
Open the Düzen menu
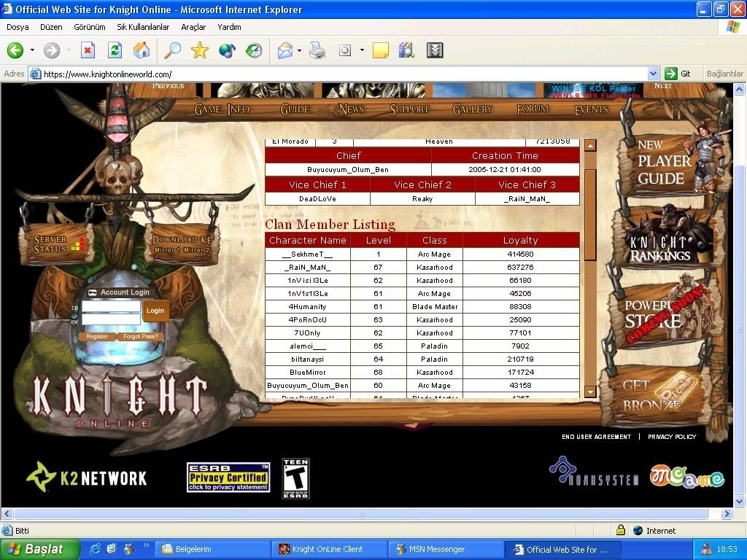click(x=51, y=27)
